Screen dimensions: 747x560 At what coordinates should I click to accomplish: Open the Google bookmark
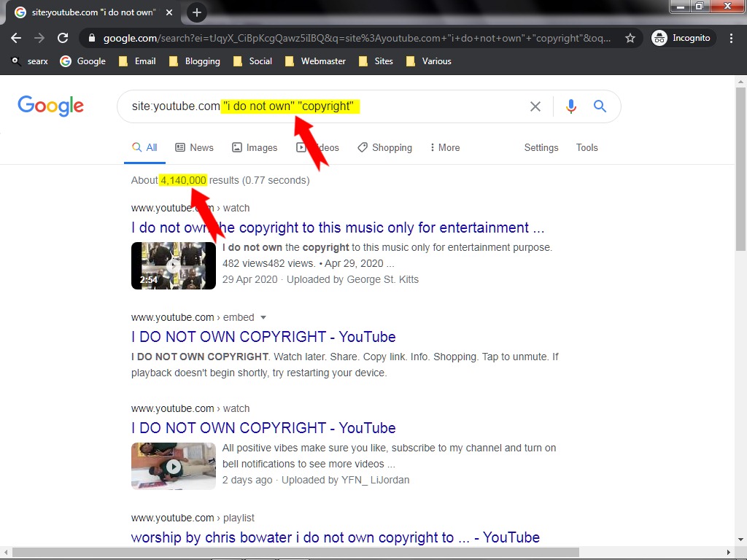(83, 61)
